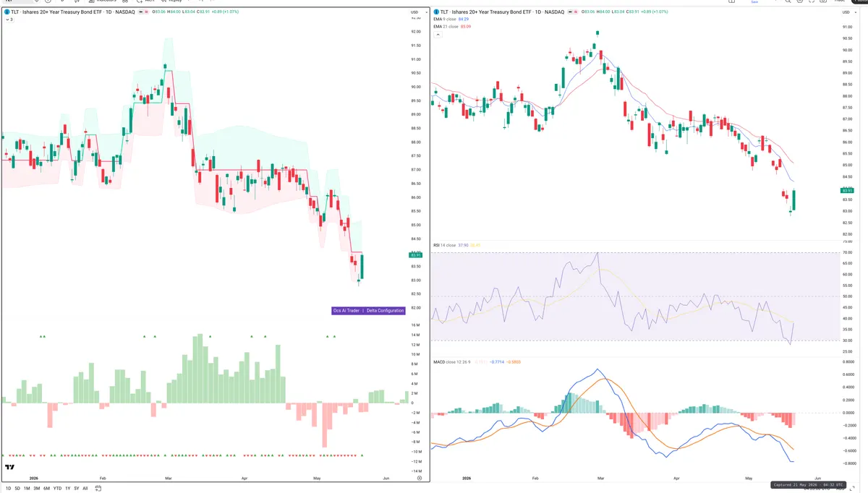Click the market status badge in right chart title

pos(573,12)
